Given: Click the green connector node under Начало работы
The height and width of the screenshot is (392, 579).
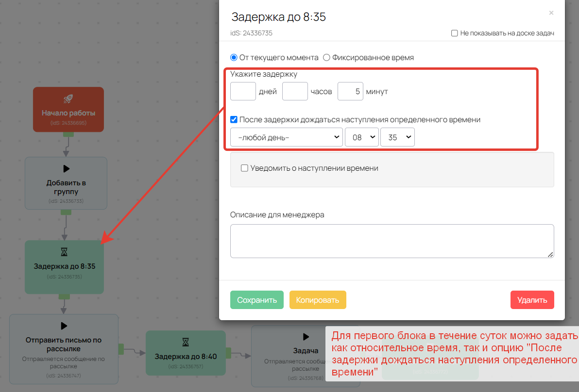Looking at the screenshot, I should click(x=68, y=135).
